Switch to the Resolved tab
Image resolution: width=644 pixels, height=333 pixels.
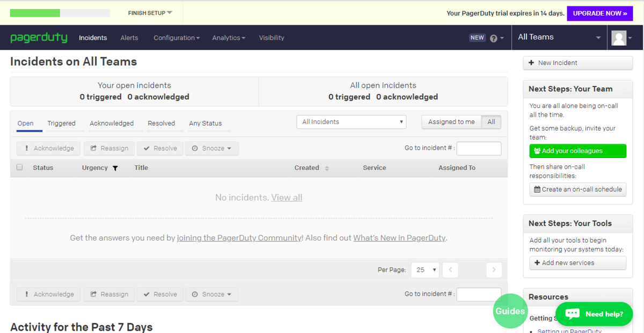click(162, 123)
